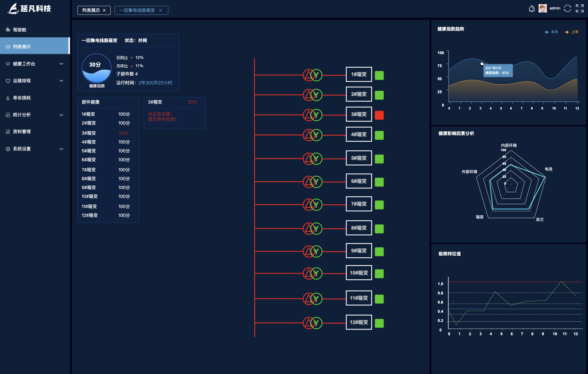Click the 5#箱变 box in diagram
588x374 pixels.
click(359, 158)
